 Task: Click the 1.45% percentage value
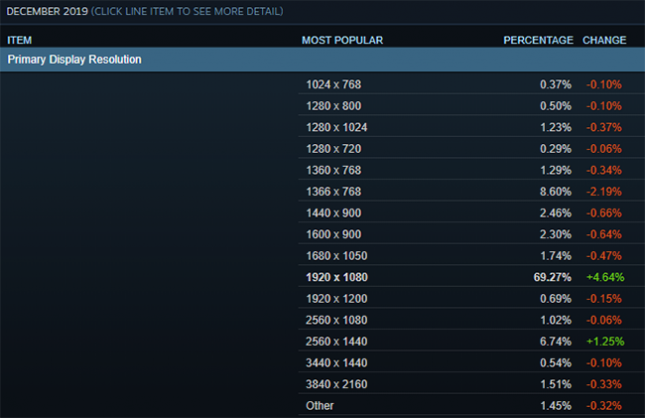point(556,406)
